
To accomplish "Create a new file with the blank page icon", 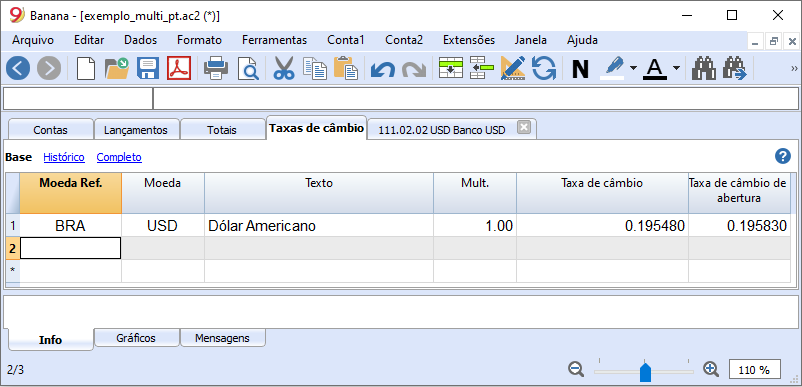I will click(86, 68).
